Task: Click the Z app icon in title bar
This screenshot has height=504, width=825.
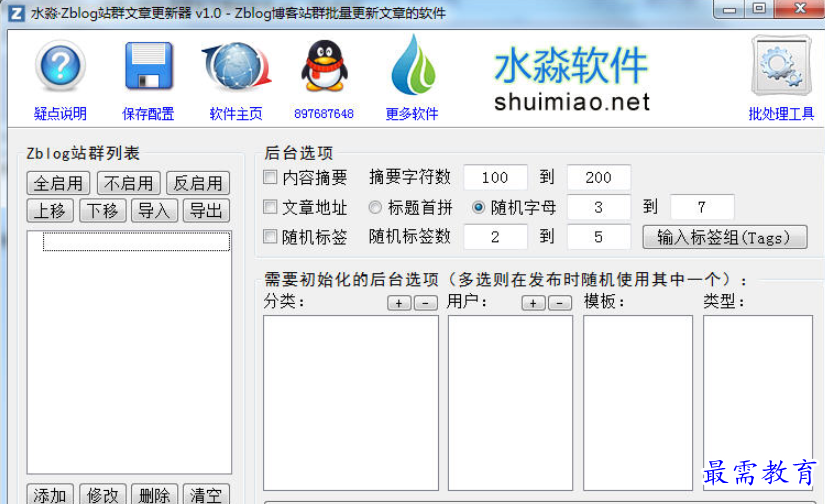Action: pos(16,13)
